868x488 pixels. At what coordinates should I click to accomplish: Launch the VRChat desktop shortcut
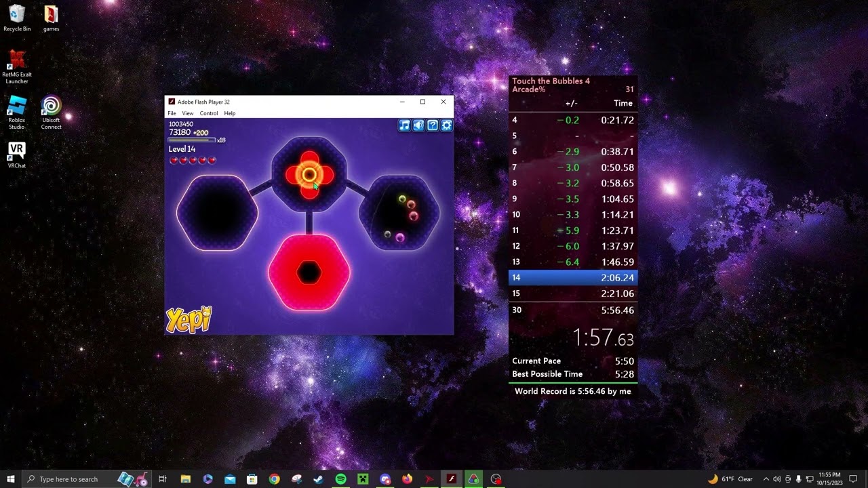point(17,155)
